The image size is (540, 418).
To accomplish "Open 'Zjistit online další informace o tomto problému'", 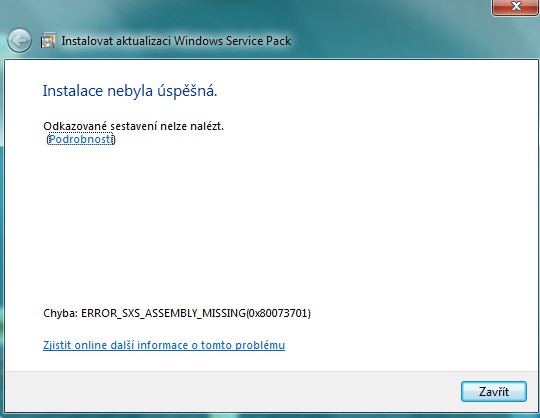I will (164, 345).
